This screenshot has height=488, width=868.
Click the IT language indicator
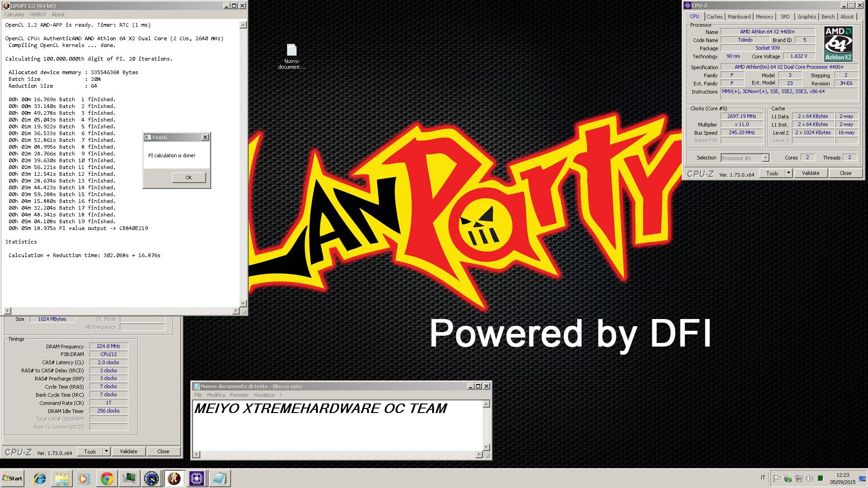click(x=763, y=478)
